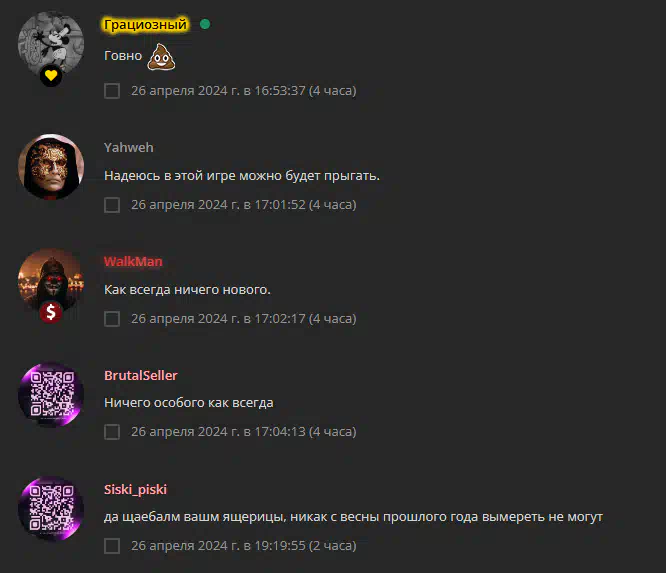
Task: Click the red dollar badge on WalkMan's avatar
Action: pos(51,312)
